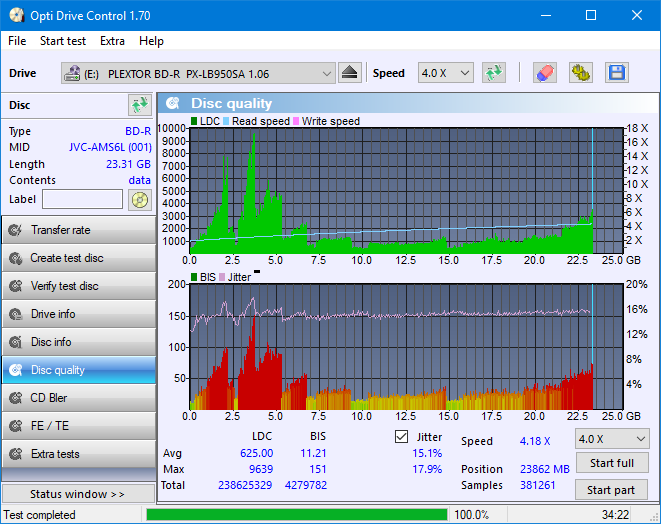
Task: Click the MID value JVC-AMS6L (001)
Action: [x=110, y=148]
